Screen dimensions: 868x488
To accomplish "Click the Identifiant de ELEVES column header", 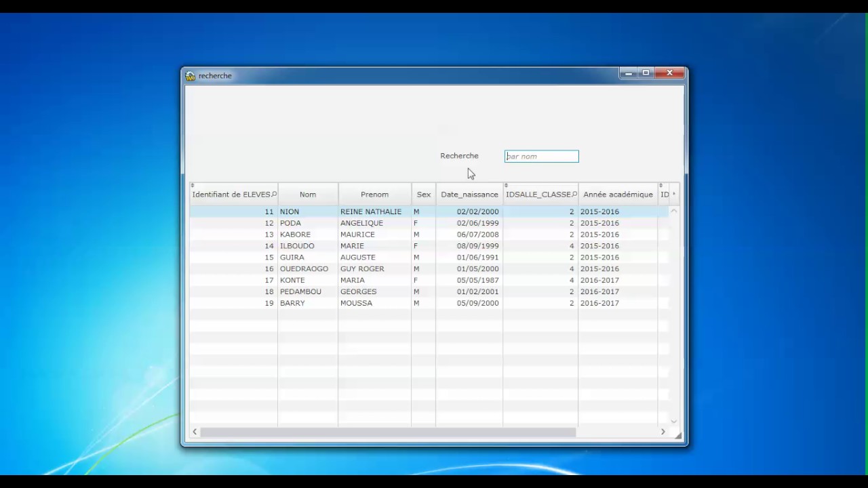I will click(233, 195).
